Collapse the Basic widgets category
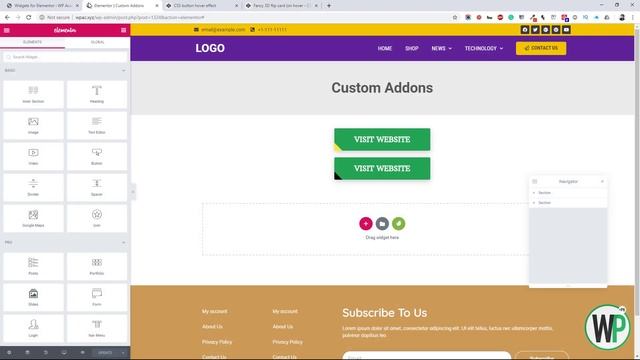 pyautogui.click(x=124, y=71)
